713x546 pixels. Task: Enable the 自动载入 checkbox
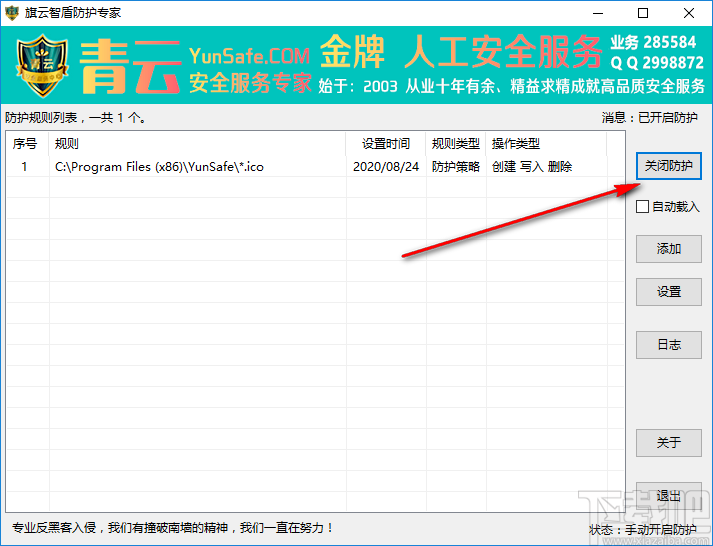[x=642, y=206]
